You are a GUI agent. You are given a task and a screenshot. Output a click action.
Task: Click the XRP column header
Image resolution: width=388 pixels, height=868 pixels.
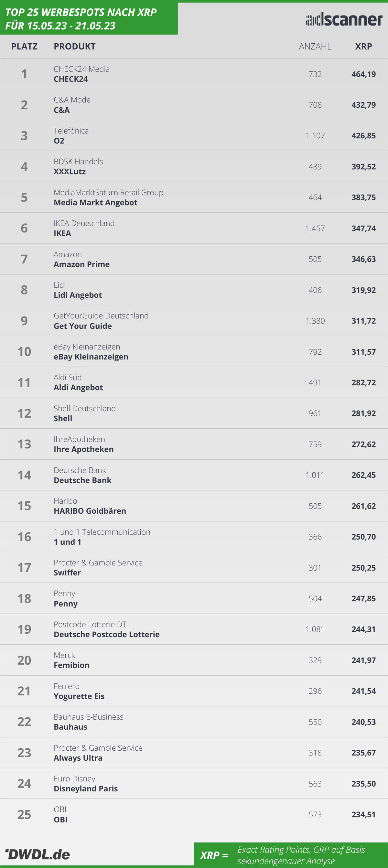(363, 47)
